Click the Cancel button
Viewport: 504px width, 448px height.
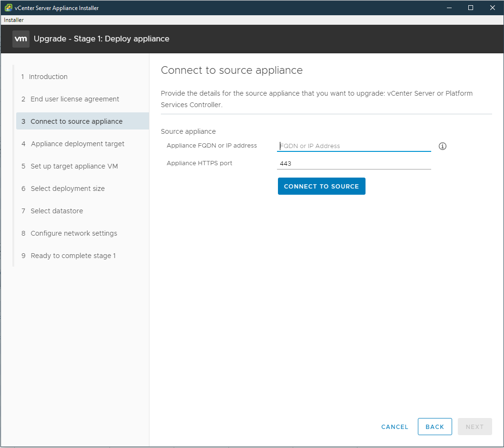point(395,427)
